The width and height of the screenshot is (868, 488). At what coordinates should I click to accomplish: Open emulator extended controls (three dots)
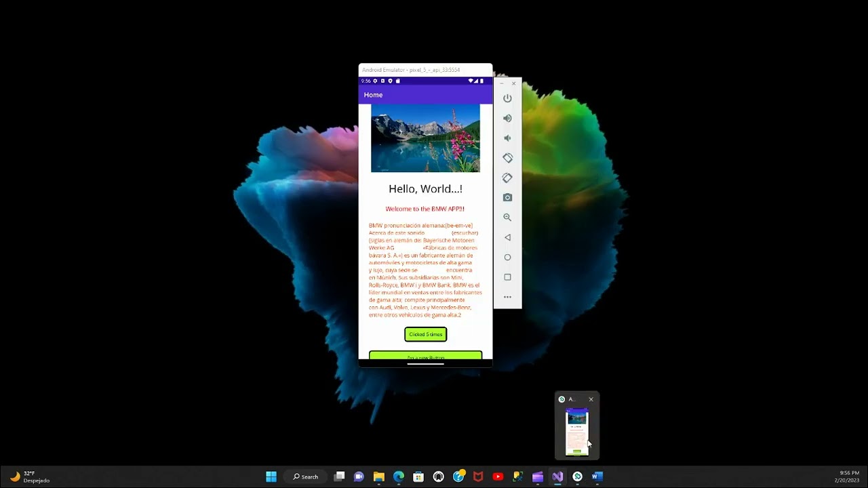507,297
